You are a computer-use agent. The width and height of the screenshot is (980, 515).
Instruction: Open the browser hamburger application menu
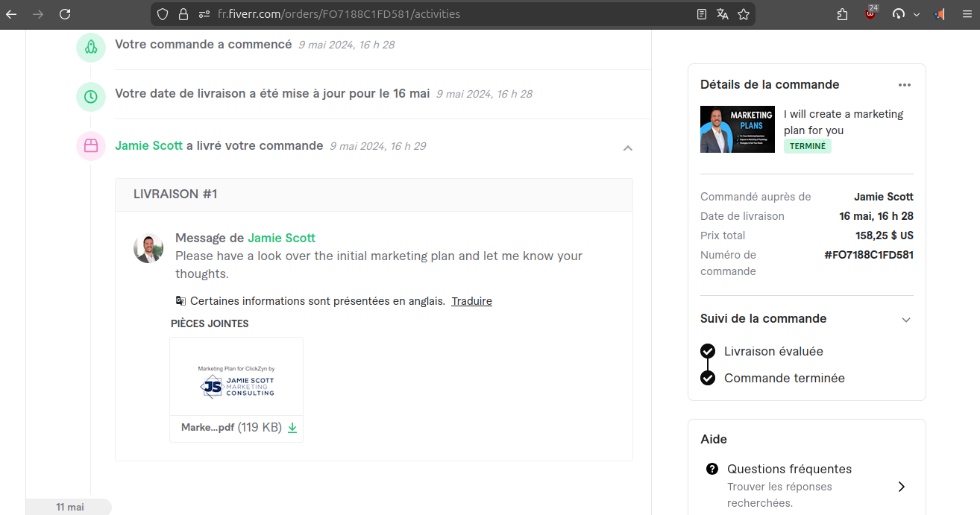pyautogui.click(x=964, y=14)
